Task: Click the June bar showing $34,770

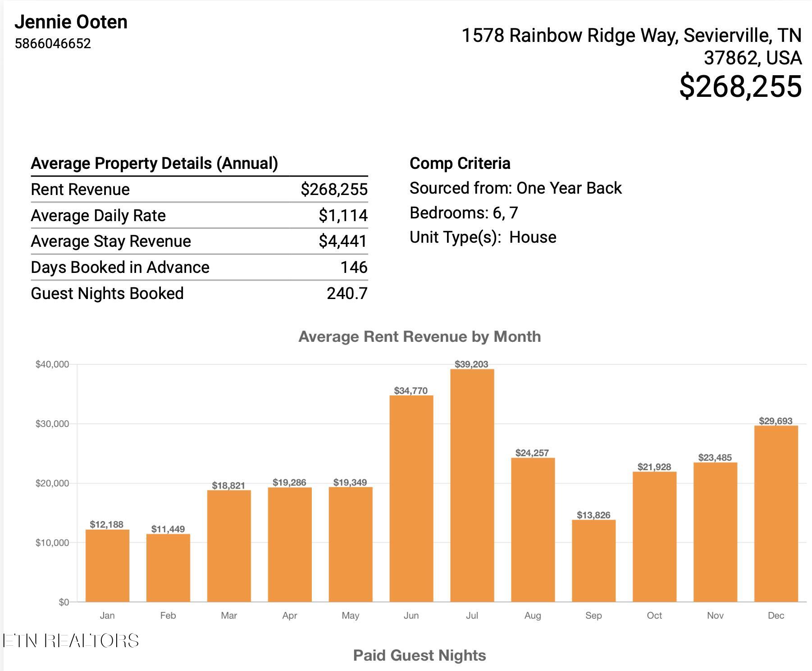Action: [411, 499]
